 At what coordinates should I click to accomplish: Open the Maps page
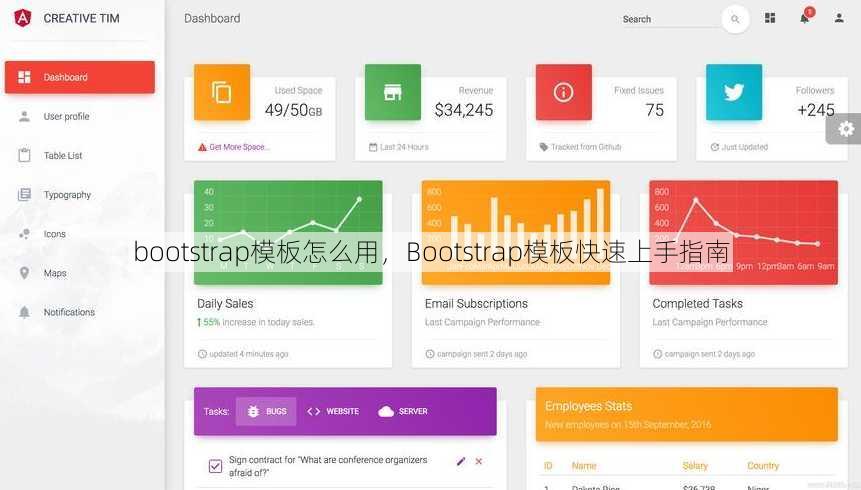(x=55, y=273)
